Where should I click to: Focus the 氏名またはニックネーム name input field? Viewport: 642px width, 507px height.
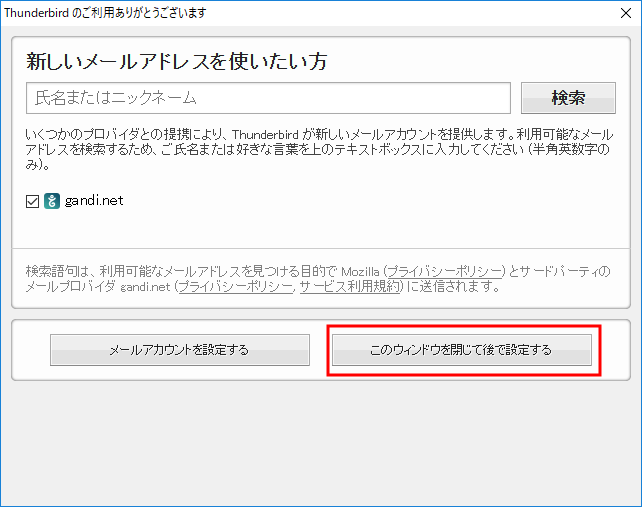tap(268, 98)
